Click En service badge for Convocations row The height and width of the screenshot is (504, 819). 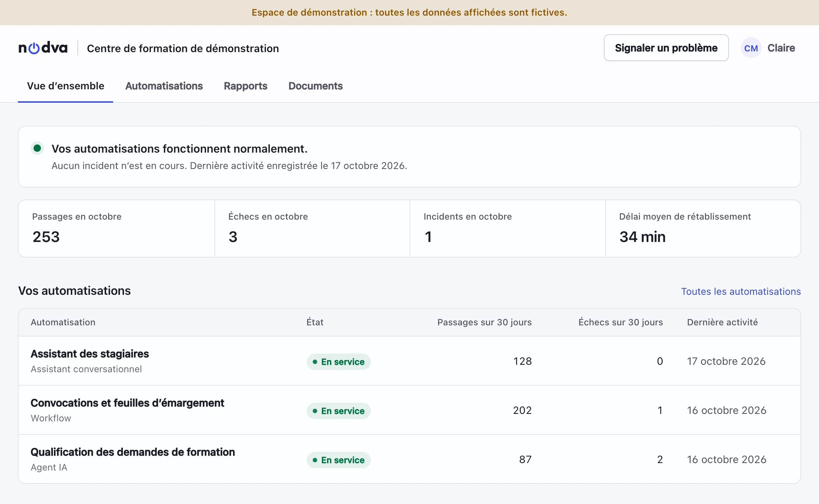(x=338, y=411)
